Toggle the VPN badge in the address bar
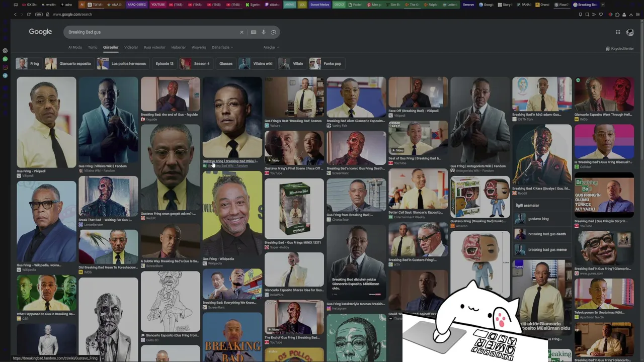The image size is (644, 362). [x=39, y=15]
